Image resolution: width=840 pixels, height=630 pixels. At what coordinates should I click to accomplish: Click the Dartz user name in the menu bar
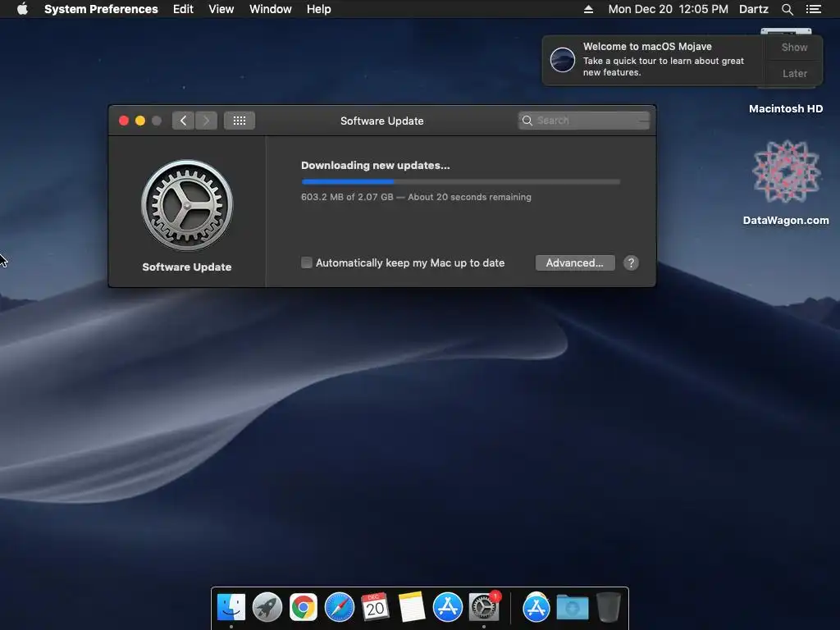point(753,9)
